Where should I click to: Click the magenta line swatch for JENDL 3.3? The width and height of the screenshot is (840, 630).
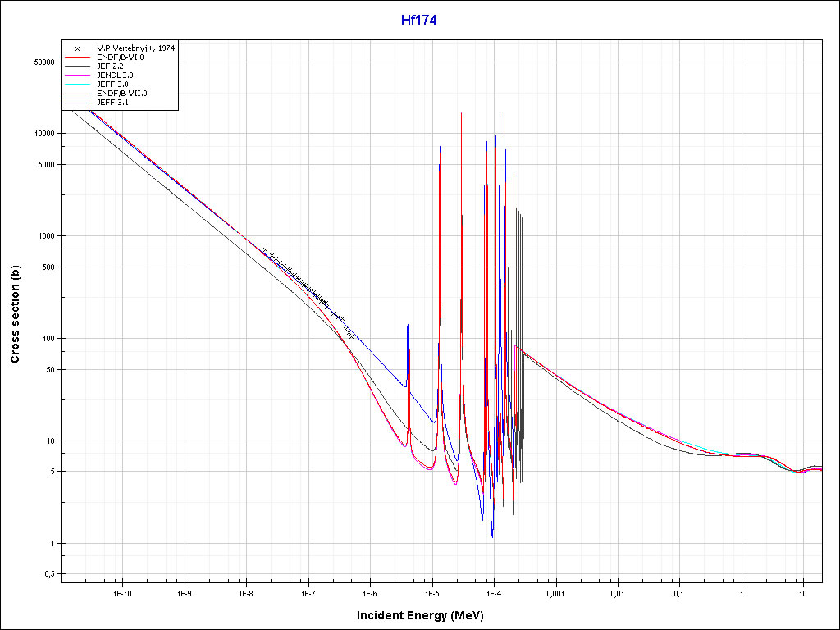pyautogui.click(x=77, y=75)
